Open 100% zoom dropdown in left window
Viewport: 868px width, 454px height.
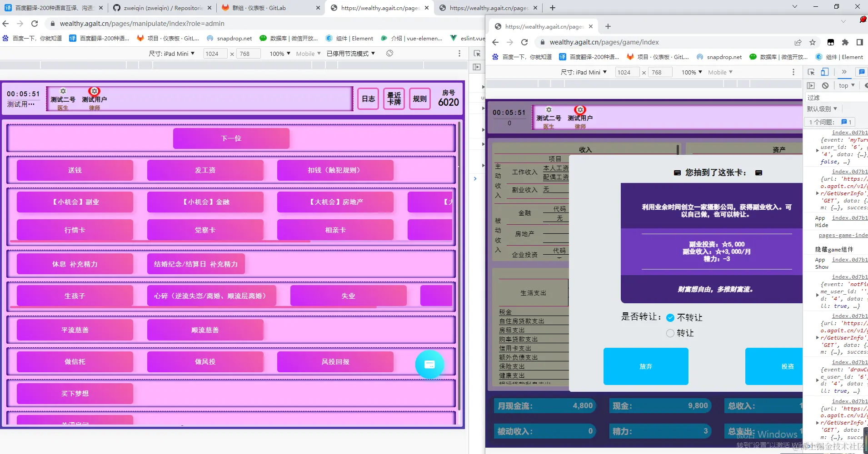(280, 54)
